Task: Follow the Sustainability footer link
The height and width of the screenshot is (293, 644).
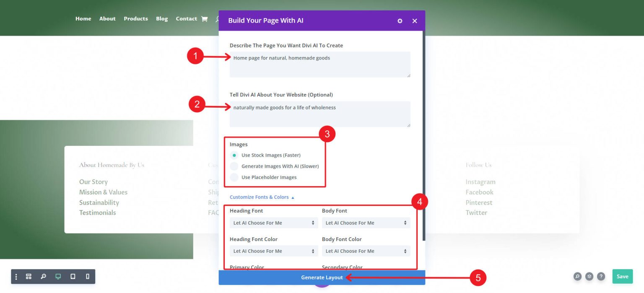Action: (99, 202)
